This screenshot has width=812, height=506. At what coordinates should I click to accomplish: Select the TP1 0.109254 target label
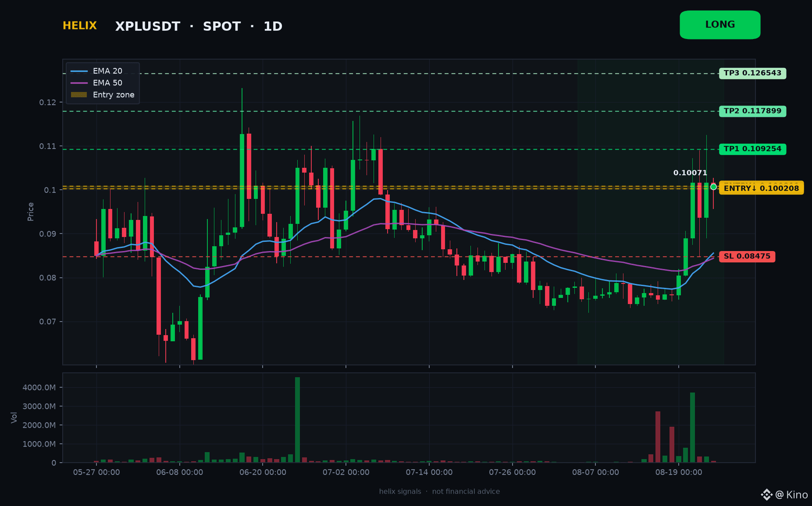[752, 149]
